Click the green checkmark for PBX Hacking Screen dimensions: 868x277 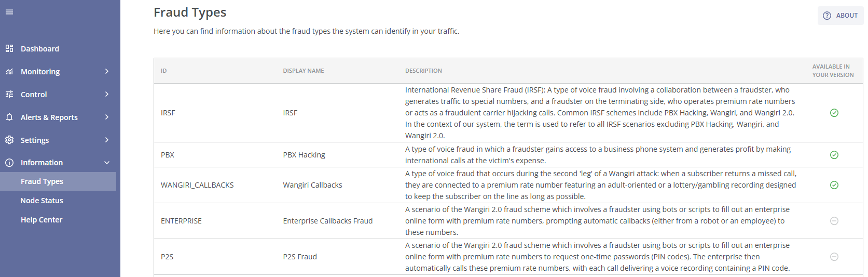click(834, 155)
